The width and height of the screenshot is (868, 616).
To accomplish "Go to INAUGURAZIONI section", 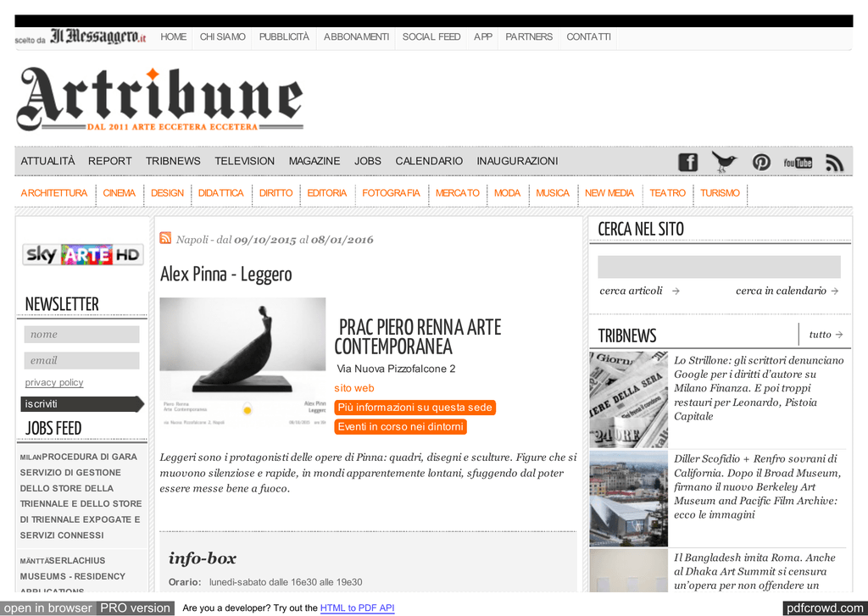I will (x=517, y=161).
